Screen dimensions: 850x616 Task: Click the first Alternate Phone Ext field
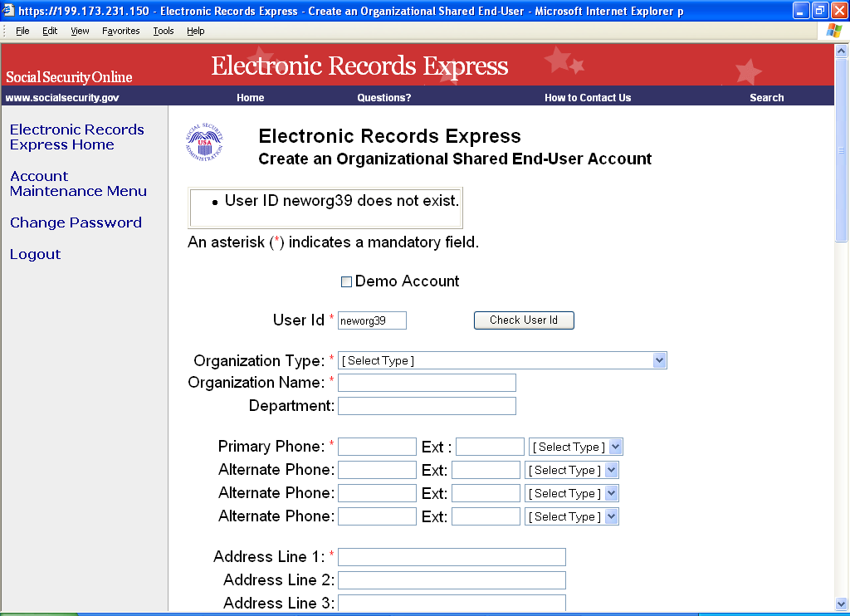(x=486, y=470)
